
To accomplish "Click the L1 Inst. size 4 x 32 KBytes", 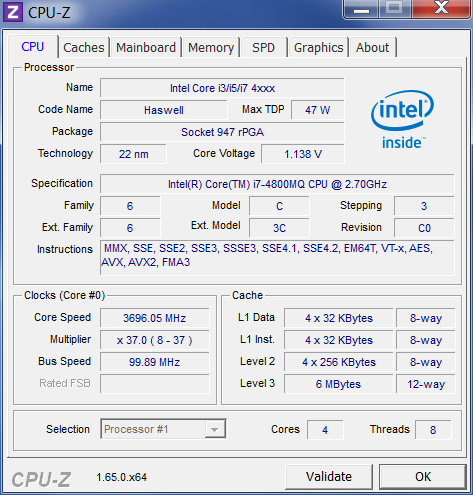I will pyautogui.click(x=339, y=340).
